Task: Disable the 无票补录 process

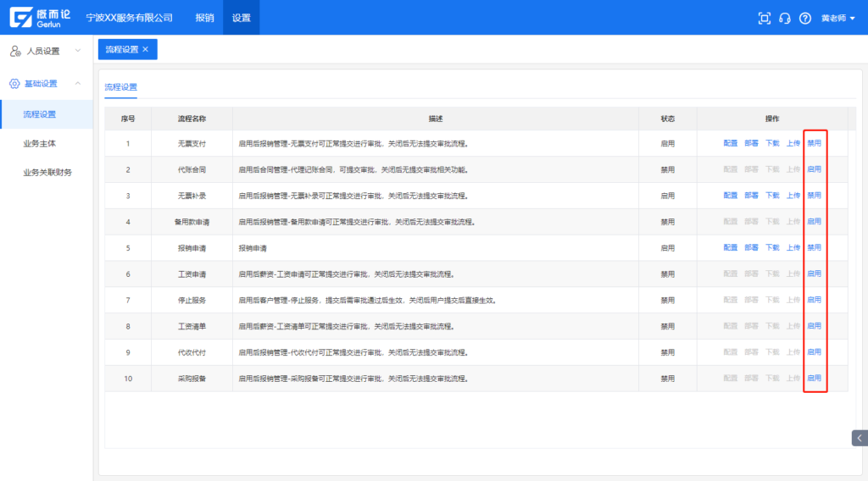Action: tap(815, 195)
